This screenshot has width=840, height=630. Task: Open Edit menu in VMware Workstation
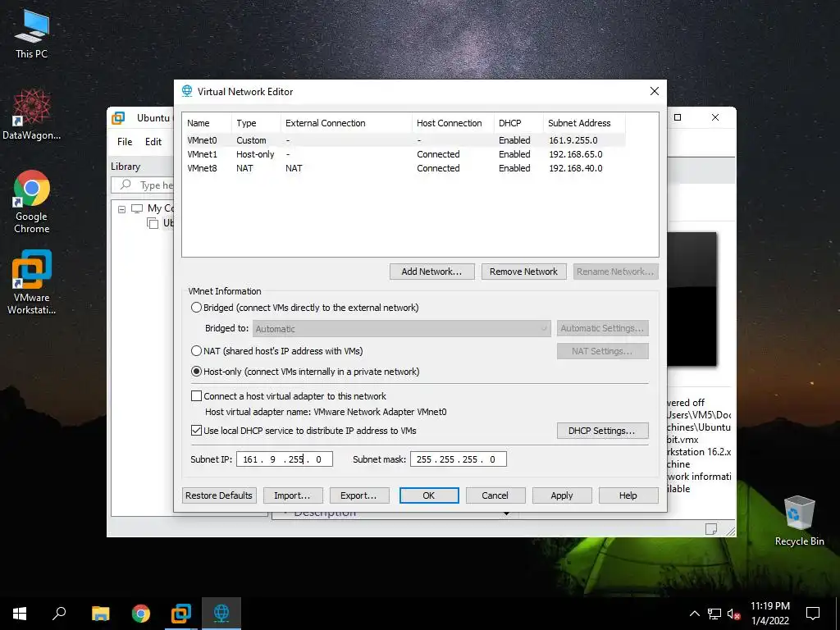click(153, 141)
